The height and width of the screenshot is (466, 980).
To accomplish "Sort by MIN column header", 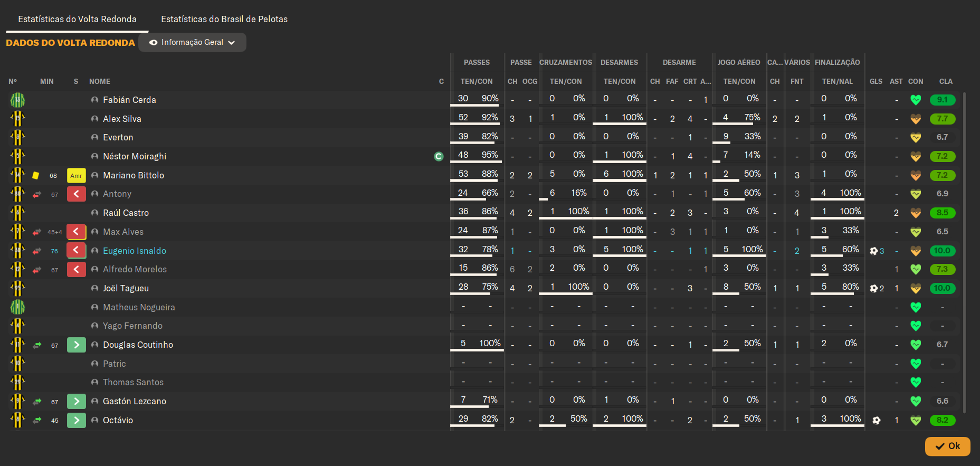I will (x=47, y=81).
